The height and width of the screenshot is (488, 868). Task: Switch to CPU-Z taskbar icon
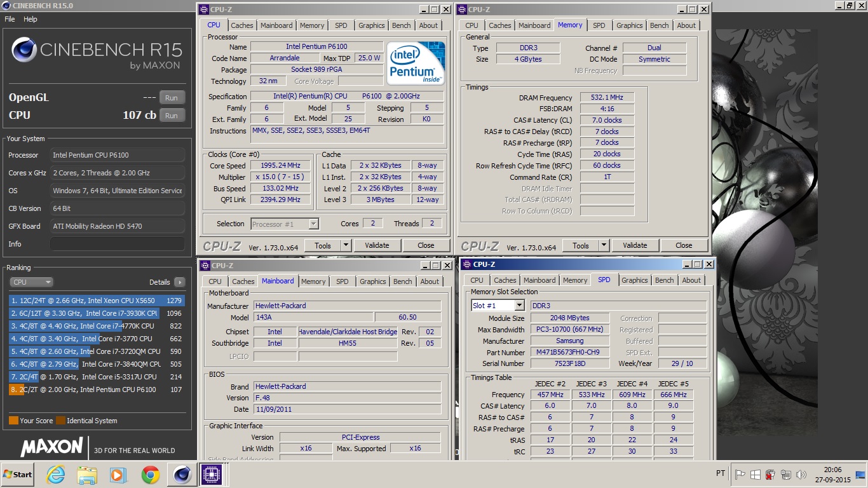[212, 475]
